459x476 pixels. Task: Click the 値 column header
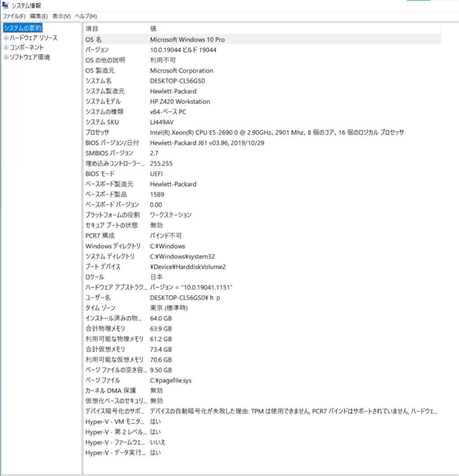[153, 29]
